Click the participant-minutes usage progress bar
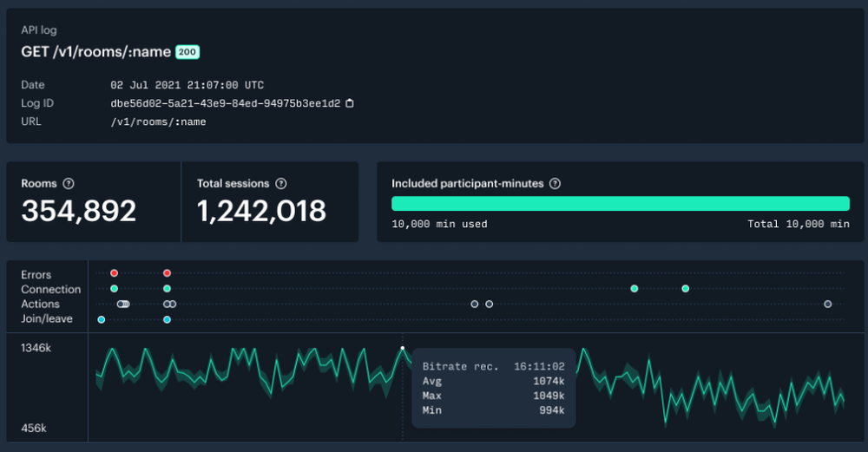 pos(620,203)
